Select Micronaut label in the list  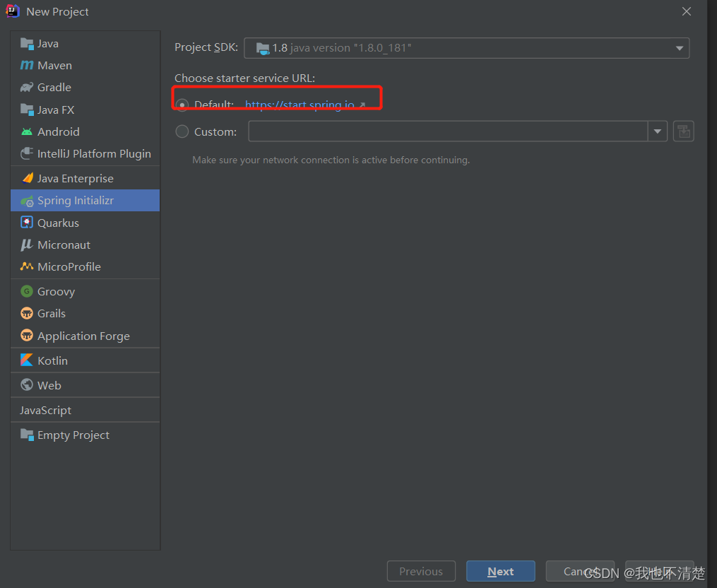click(64, 245)
